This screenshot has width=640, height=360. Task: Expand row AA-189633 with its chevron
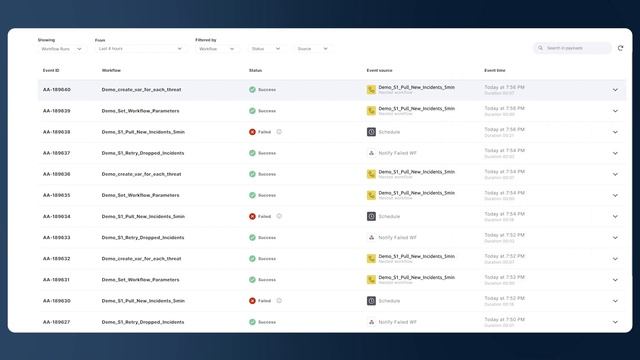pyautogui.click(x=615, y=238)
